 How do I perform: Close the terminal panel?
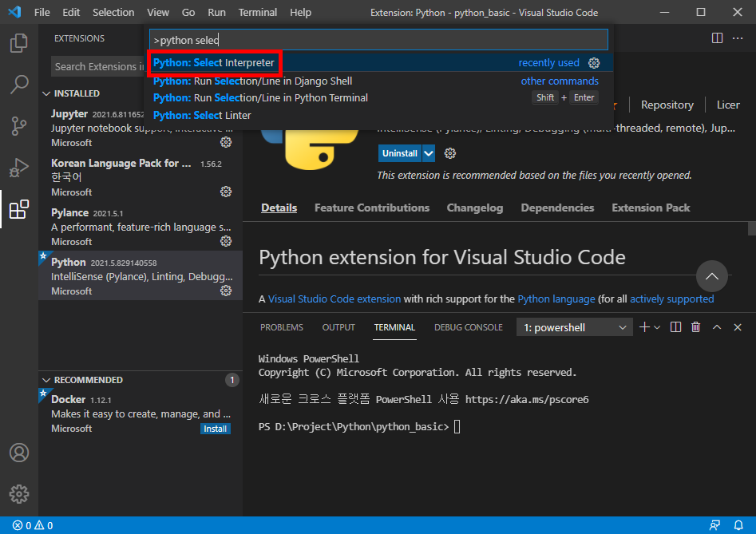coord(737,327)
